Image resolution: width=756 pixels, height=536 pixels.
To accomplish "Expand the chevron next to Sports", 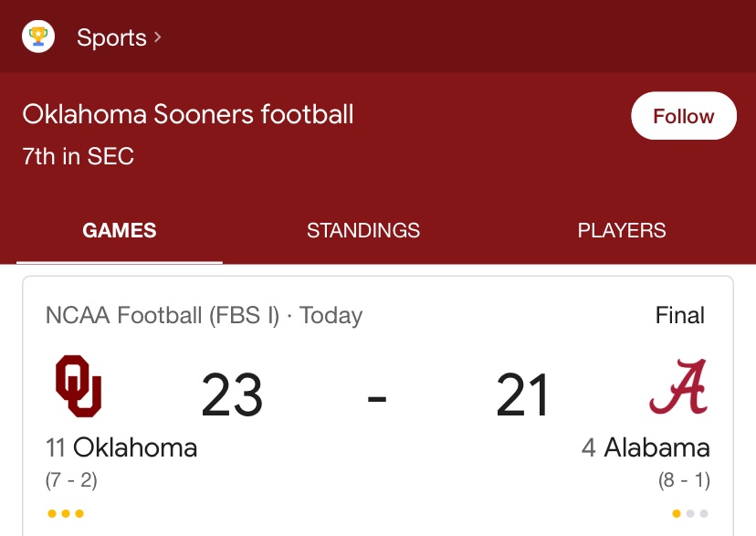I will 158,37.
